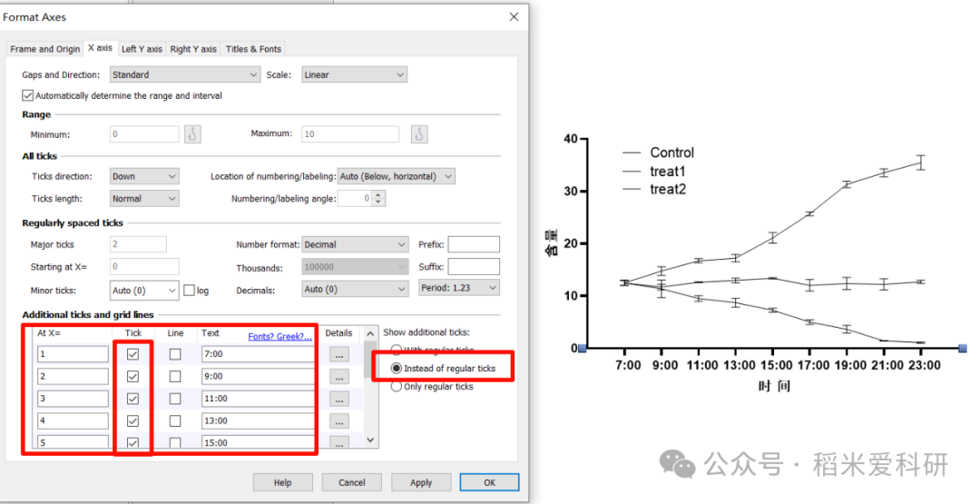This screenshot has width=980, height=504.
Task: Open Details button for the 13:00 row
Action: pos(338,421)
